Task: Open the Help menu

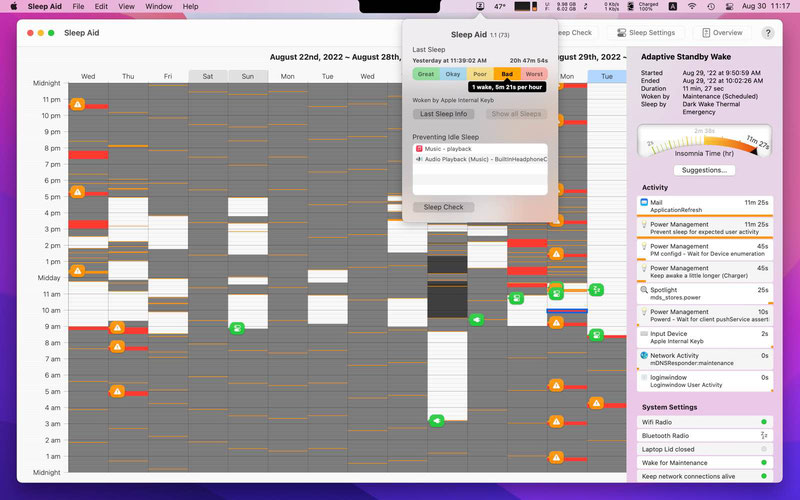Action: click(190, 6)
